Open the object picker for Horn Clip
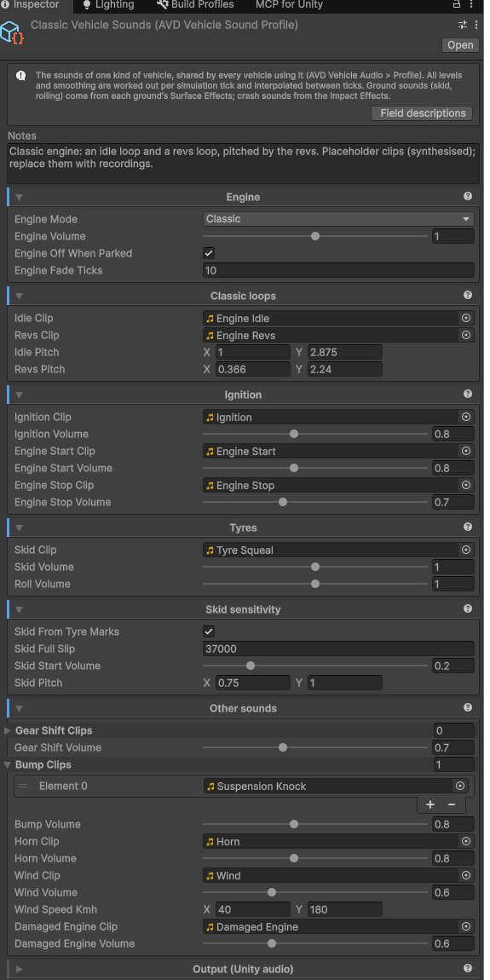This screenshot has height=980, width=490. coord(465,842)
